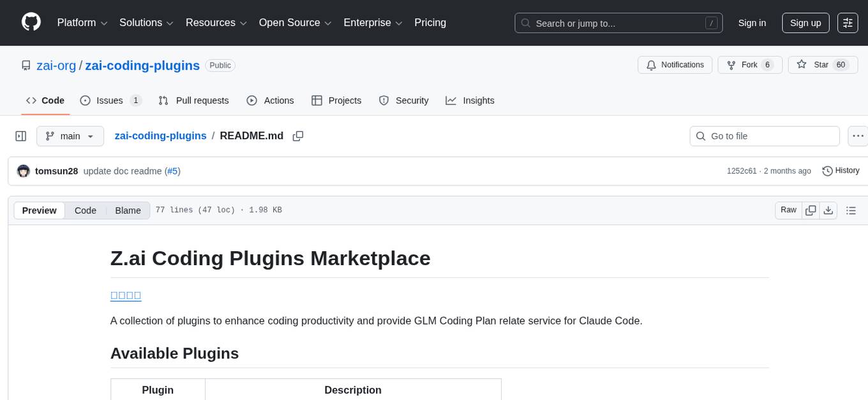Toggle notifications for this repository
This screenshot has height=400, width=868.
(675, 65)
